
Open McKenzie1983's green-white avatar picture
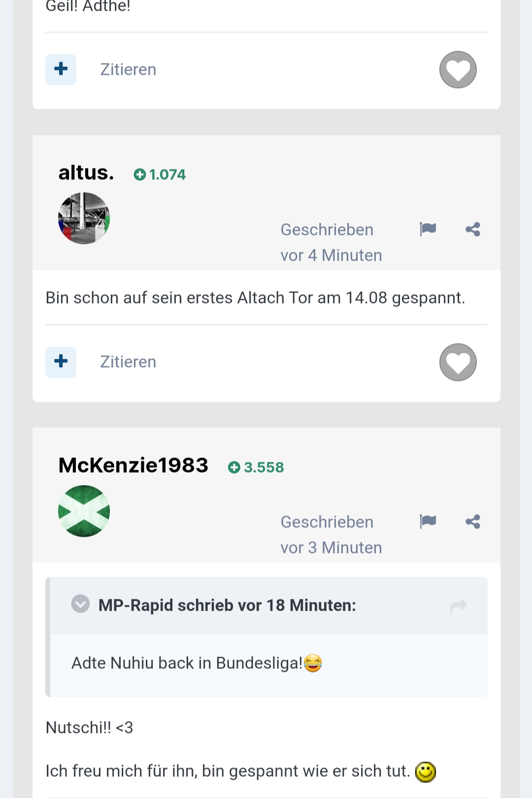click(84, 511)
